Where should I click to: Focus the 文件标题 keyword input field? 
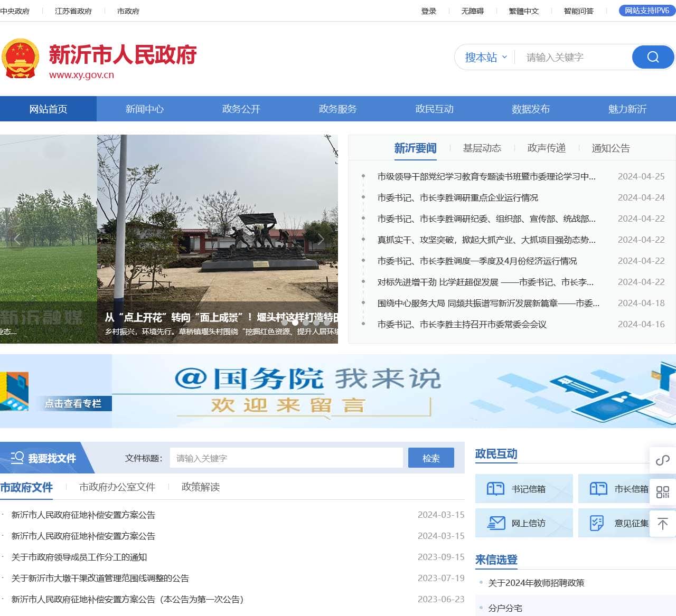point(286,458)
